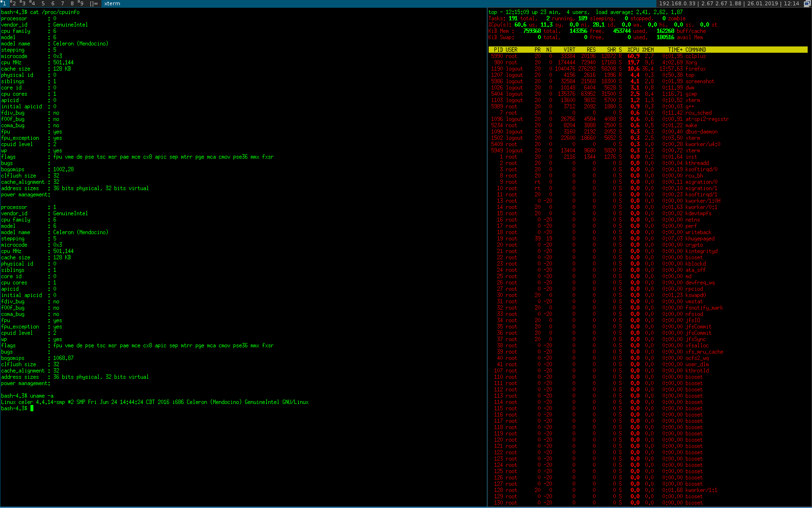Switch to workspace tag 3
812x508 pixels.
click(x=23, y=3)
